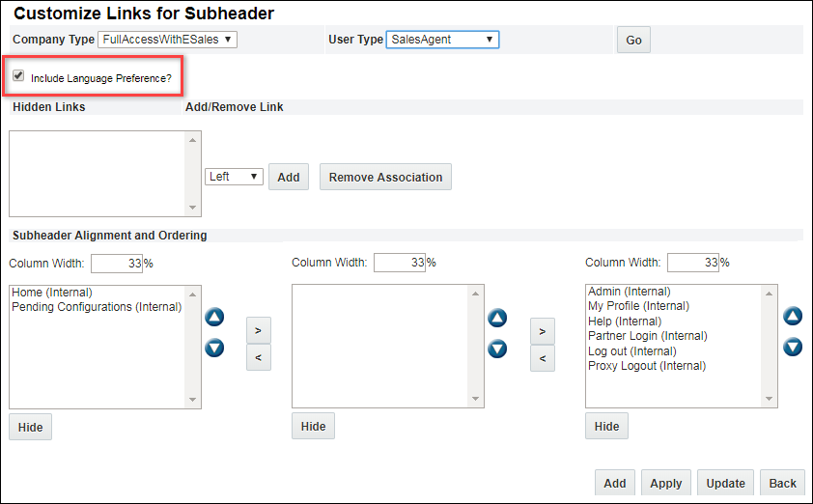Move link right from left column

pos(258,330)
